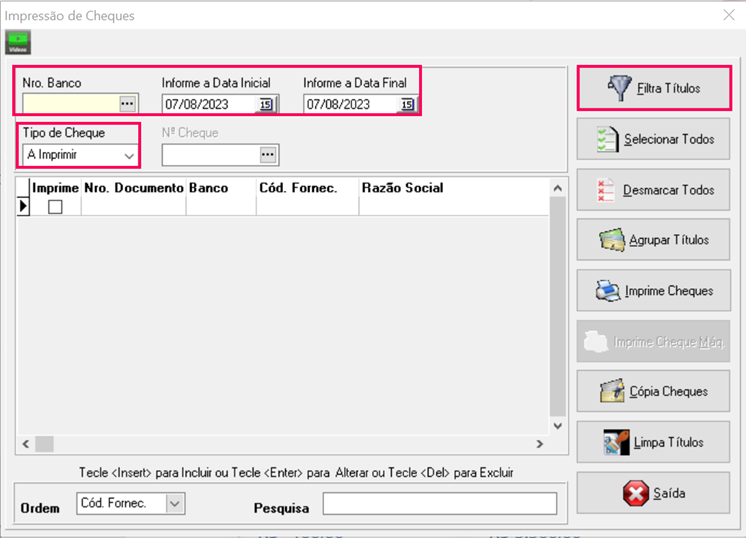Click the green Videos icon

coord(19,42)
